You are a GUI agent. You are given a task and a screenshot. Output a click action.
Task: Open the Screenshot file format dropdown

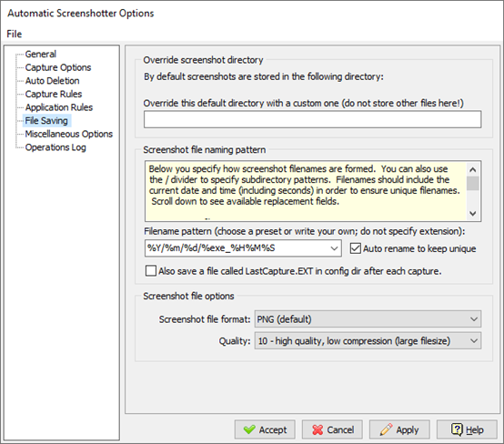[x=368, y=319]
